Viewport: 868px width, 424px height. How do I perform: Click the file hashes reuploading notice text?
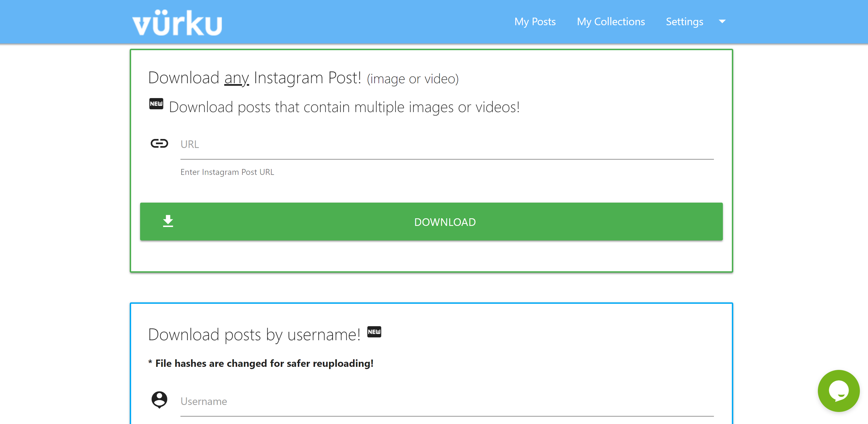coord(261,363)
